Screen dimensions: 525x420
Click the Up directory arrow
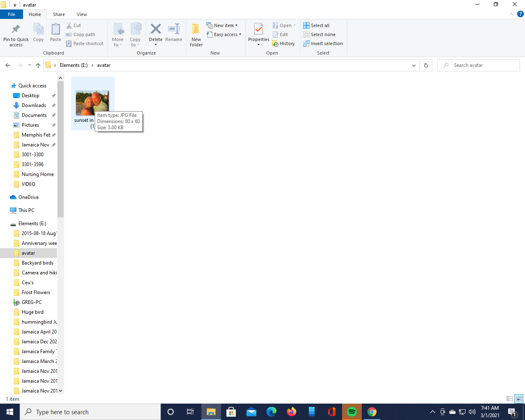(38, 65)
